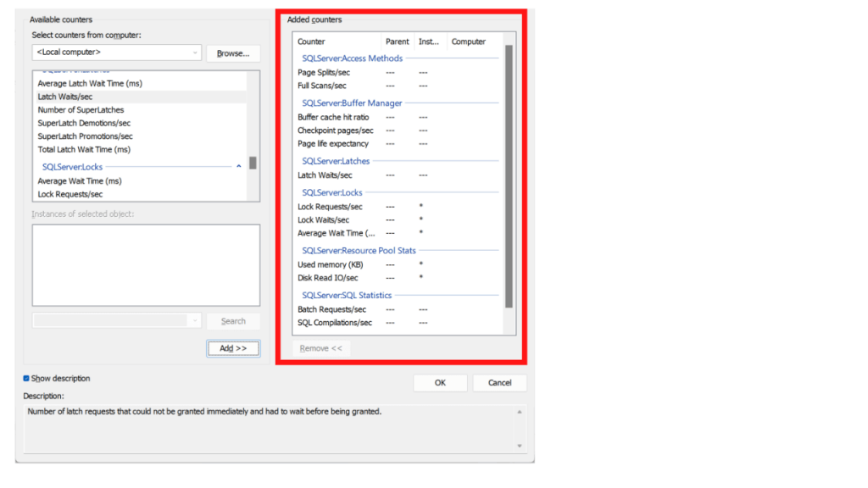Select SuperLatch Demotions/sec counter
The width and height of the screenshot is (868, 488).
tap(84, 124)
